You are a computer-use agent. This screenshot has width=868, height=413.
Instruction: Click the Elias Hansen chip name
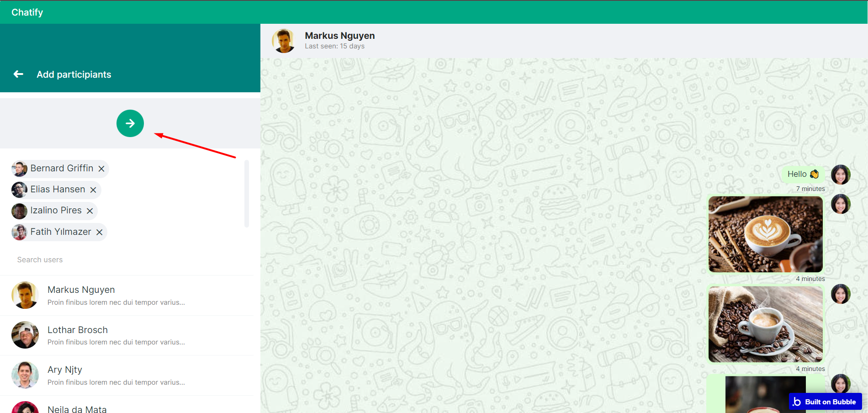58,189
